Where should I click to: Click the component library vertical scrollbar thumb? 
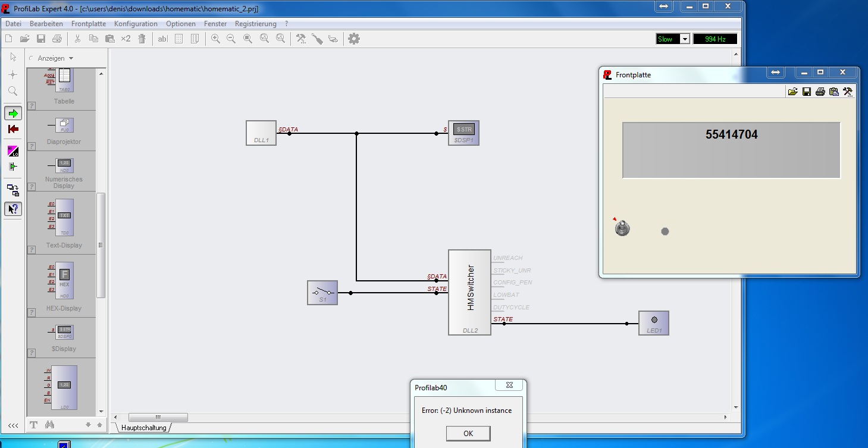click(101, 245)
